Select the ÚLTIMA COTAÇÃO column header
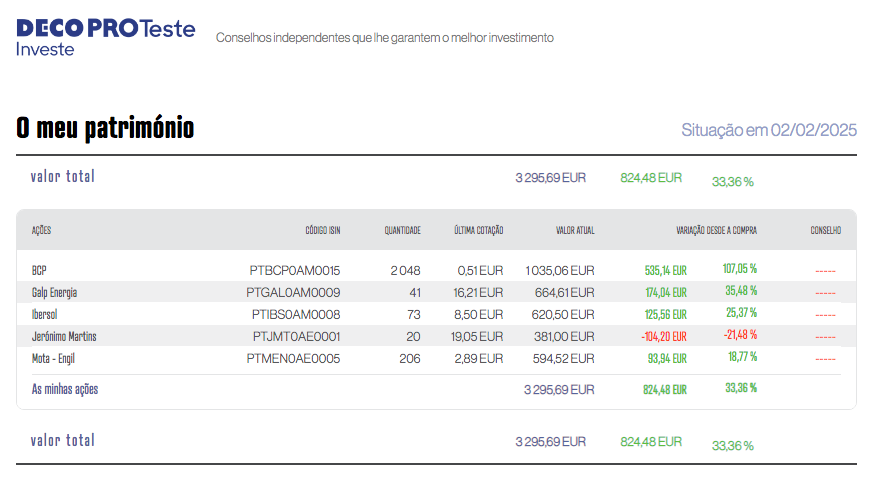 [x=478, y=231]
